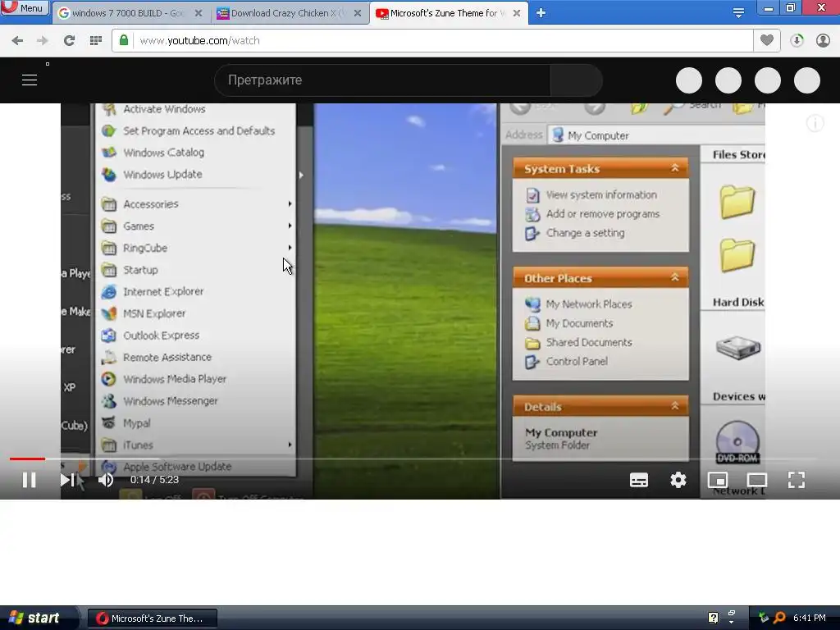Screen dimensions: 840x630
Task: Close the Microsoft's Zune Theme tab
Action: 517,13
